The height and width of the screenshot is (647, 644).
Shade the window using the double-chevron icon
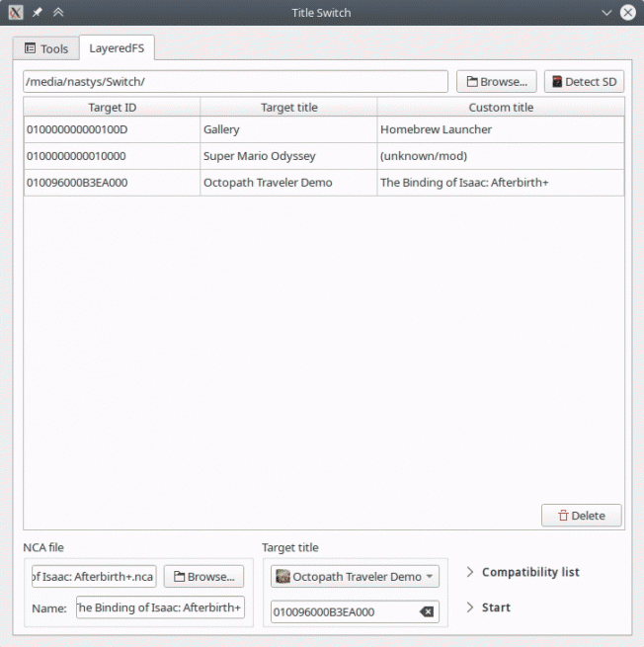click(58, 13)
